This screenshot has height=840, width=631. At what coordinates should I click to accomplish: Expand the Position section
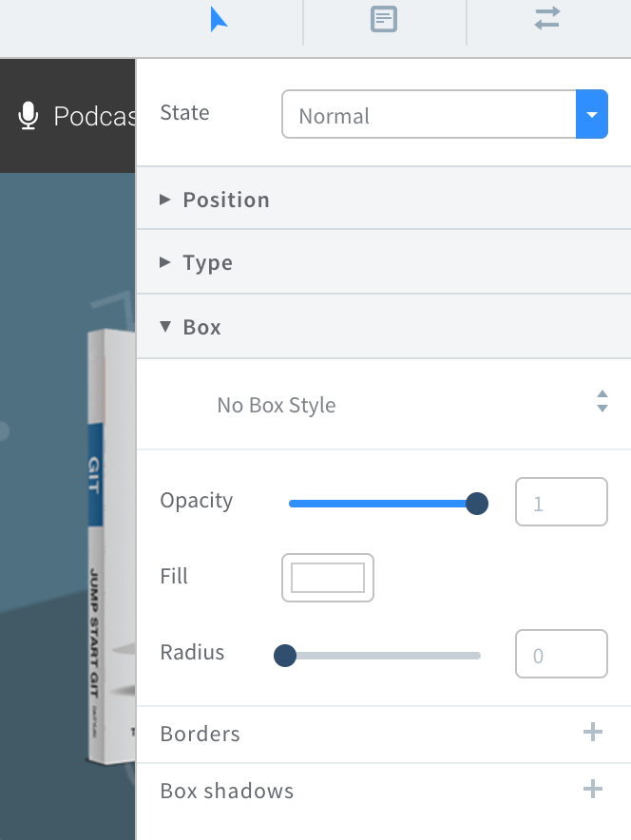pos(384,200)
